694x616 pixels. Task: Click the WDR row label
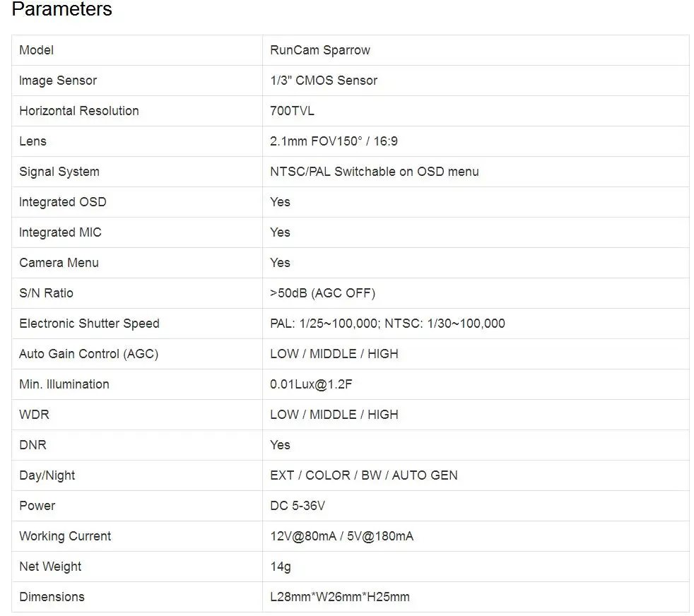(x=34, y=415)
